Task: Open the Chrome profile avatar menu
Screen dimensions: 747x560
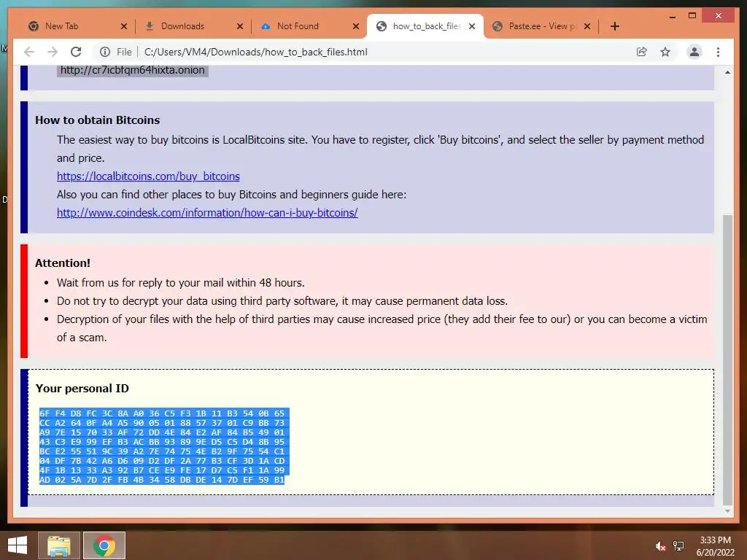Action: point(694,52)
